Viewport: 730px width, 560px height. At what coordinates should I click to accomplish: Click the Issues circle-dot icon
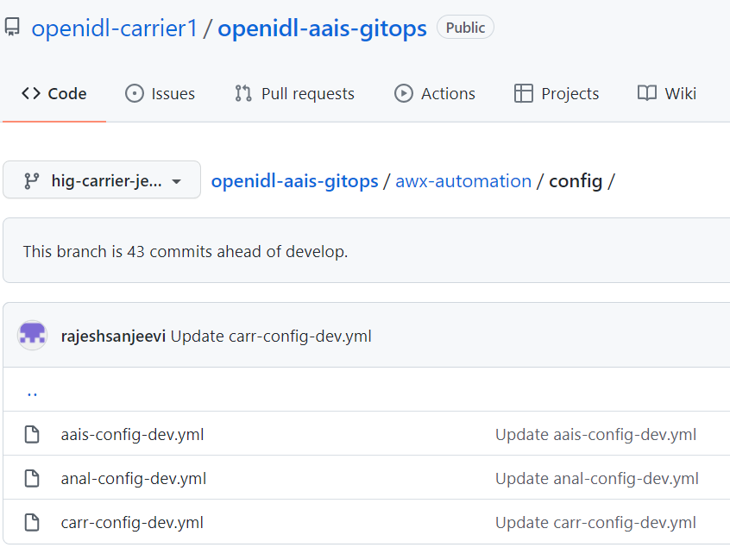point(135,93)
